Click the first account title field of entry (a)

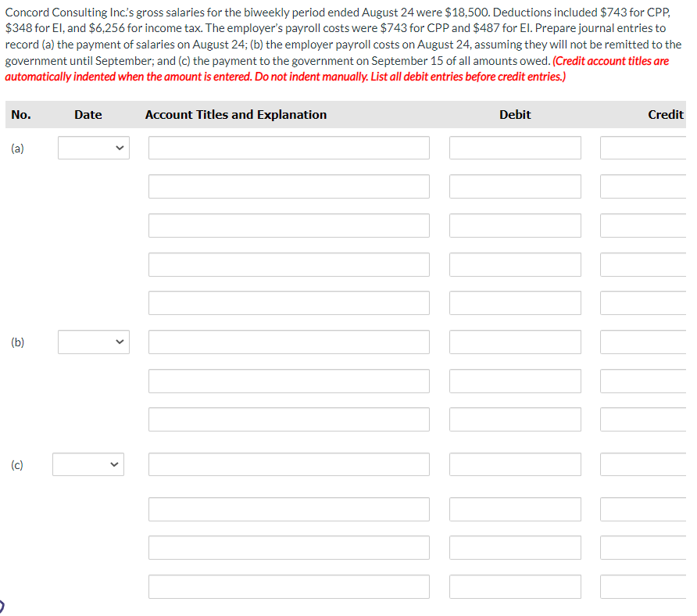coord(289,148)
